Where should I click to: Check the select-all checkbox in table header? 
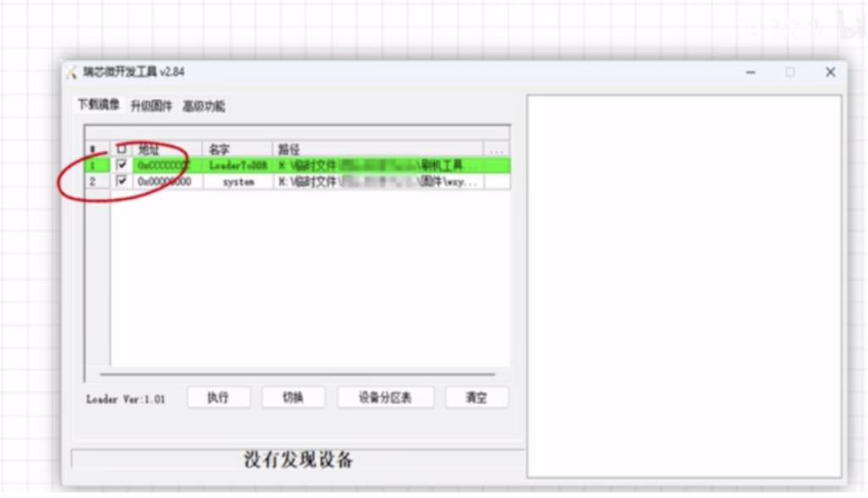click(x=121, y=149)
